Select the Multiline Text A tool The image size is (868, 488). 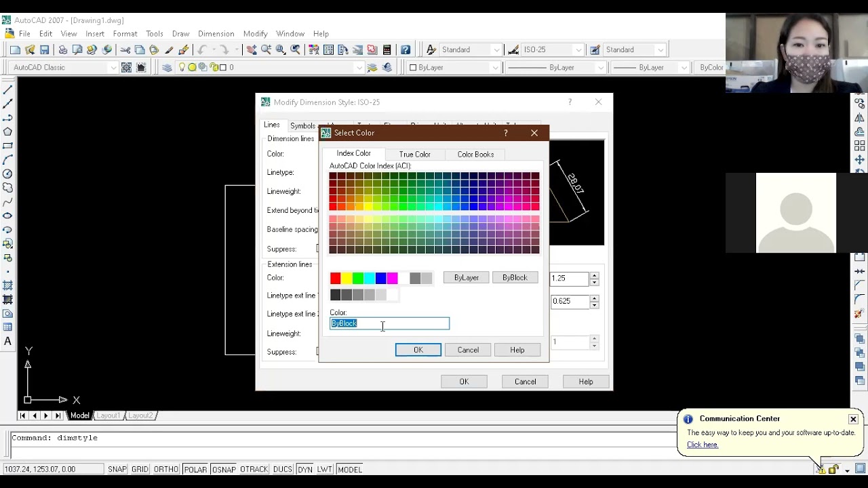coord(7,342)
